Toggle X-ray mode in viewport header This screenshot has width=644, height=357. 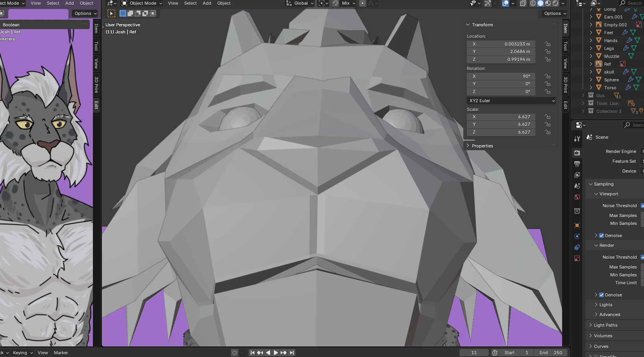point(523,3)
